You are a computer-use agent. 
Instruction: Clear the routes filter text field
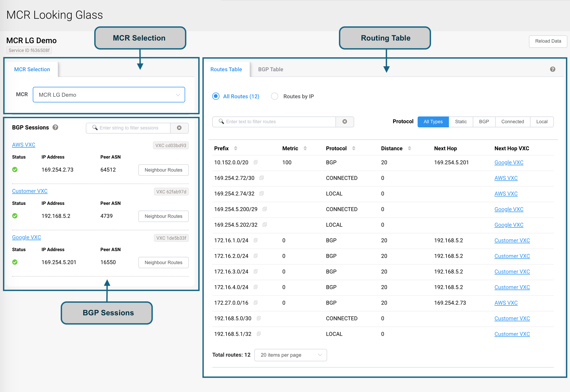click(345, 122)
